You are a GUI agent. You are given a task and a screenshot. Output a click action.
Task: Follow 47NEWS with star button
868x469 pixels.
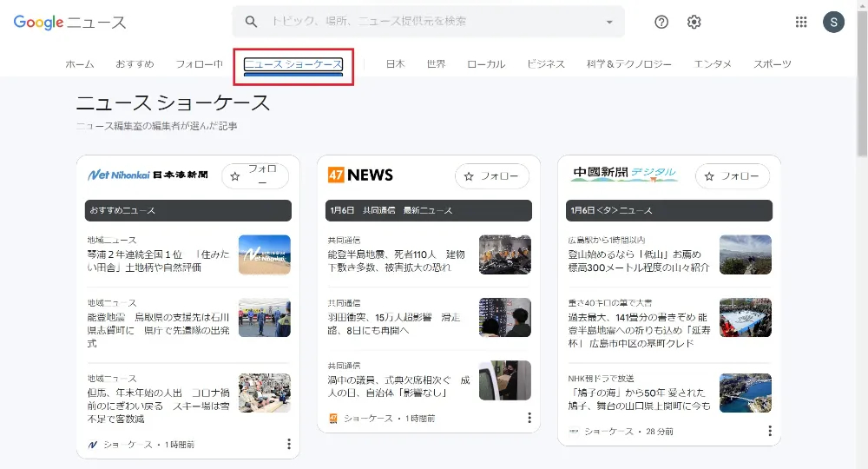[492, 176]
